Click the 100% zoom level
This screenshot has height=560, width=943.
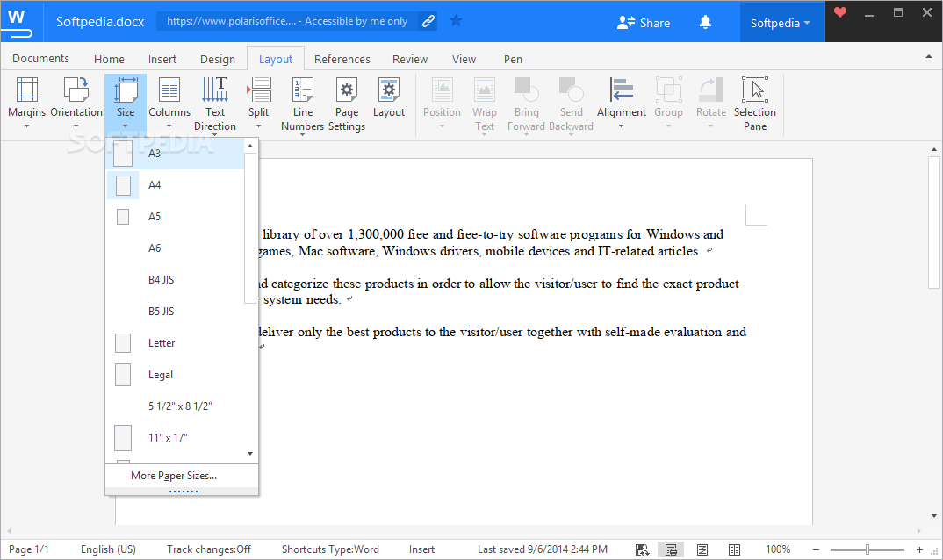[x=778, y=549]
